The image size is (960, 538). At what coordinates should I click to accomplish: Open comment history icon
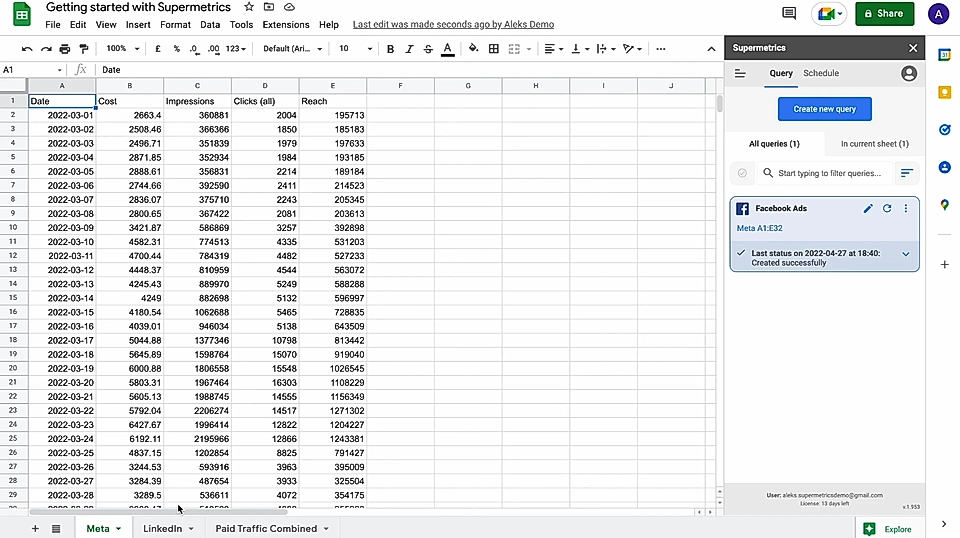[789, 13]
